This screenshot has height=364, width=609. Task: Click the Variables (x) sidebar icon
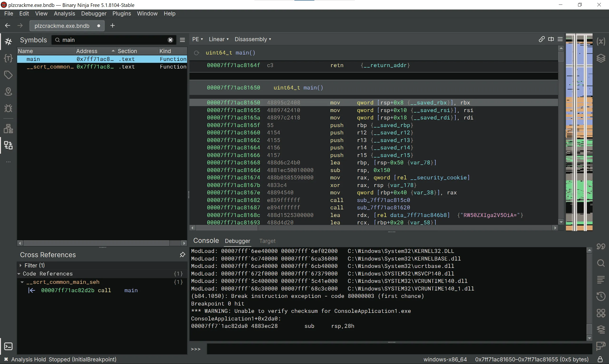pos(601,41)
